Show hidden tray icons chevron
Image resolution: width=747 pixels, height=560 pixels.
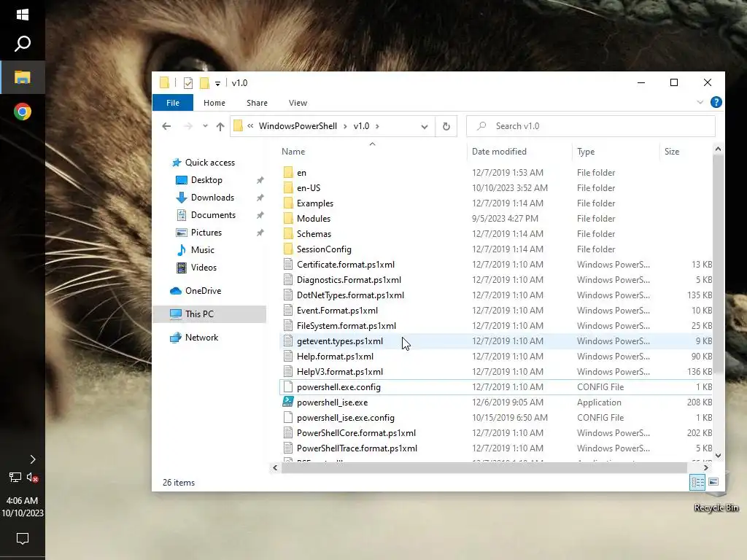tap(32, 459)
